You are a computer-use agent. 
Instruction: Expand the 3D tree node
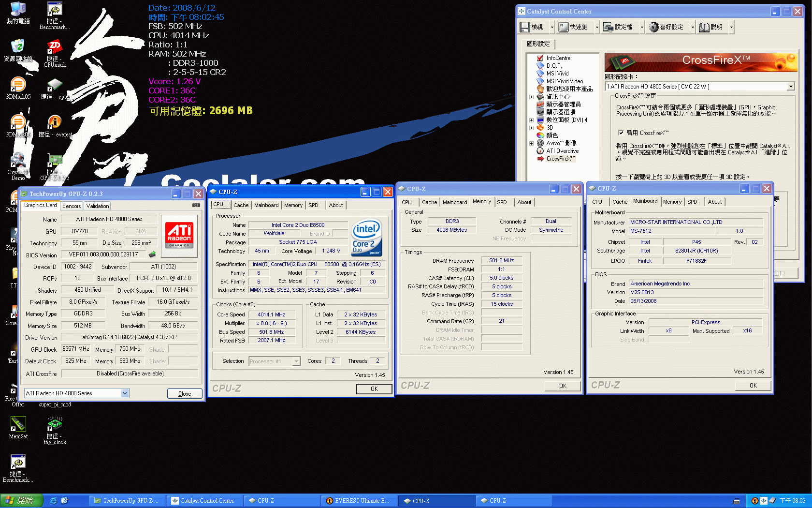pyautogui.click(x=531, y=128)
